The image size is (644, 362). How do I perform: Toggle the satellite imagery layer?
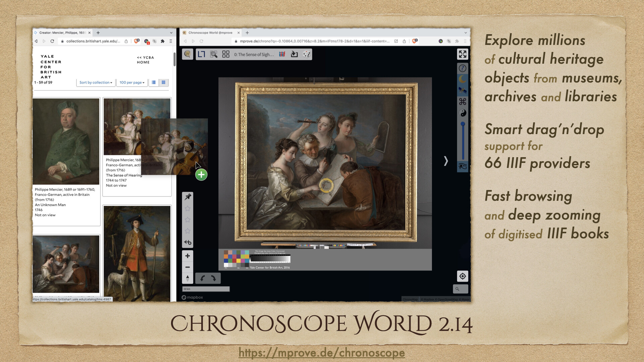pos(463,90)
